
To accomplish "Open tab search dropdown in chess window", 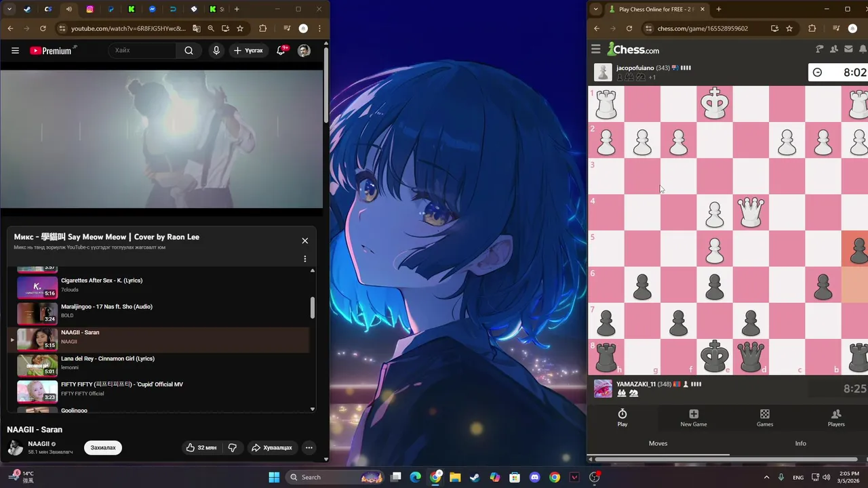I will tap(595, 9).
